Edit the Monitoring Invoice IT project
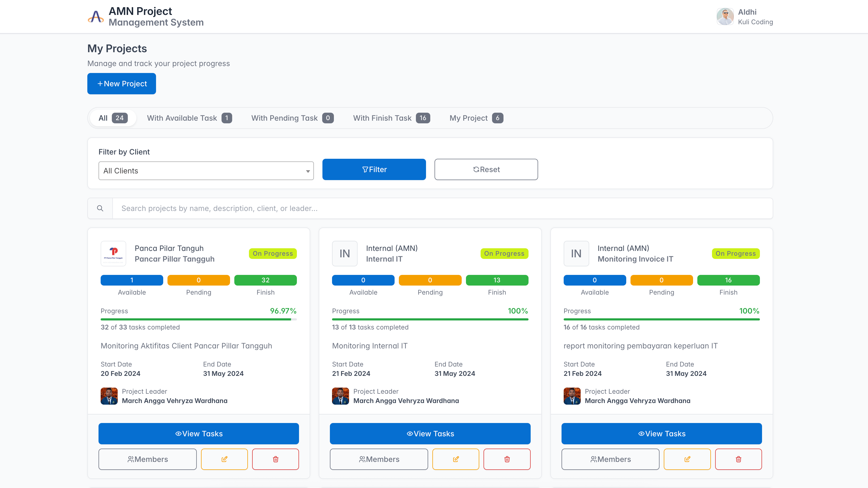868x488 pixels. point(687,459)
